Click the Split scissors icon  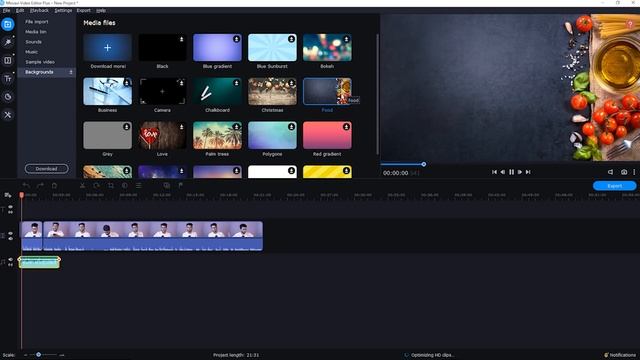coord(82,186)
